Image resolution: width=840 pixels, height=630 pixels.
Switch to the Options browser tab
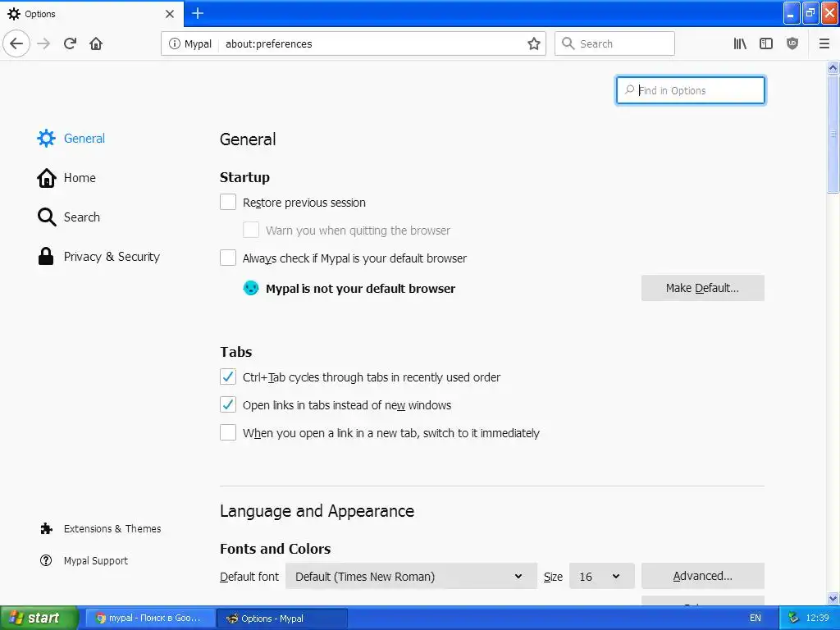coord(91,13)
